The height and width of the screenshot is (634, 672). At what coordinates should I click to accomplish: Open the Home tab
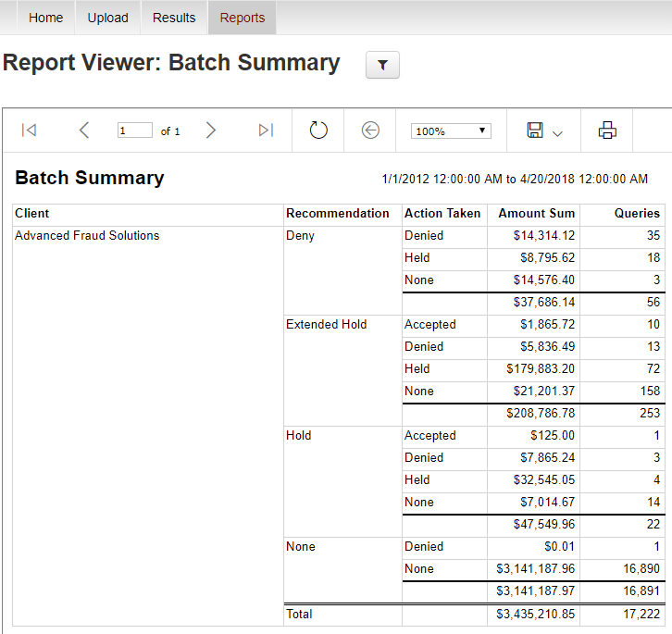click(46, 18)
